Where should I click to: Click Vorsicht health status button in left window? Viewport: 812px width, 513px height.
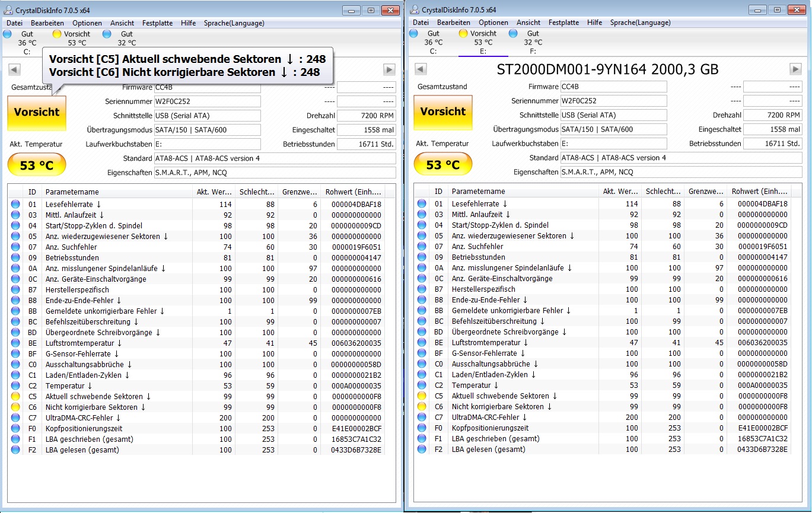click(37, 113)
